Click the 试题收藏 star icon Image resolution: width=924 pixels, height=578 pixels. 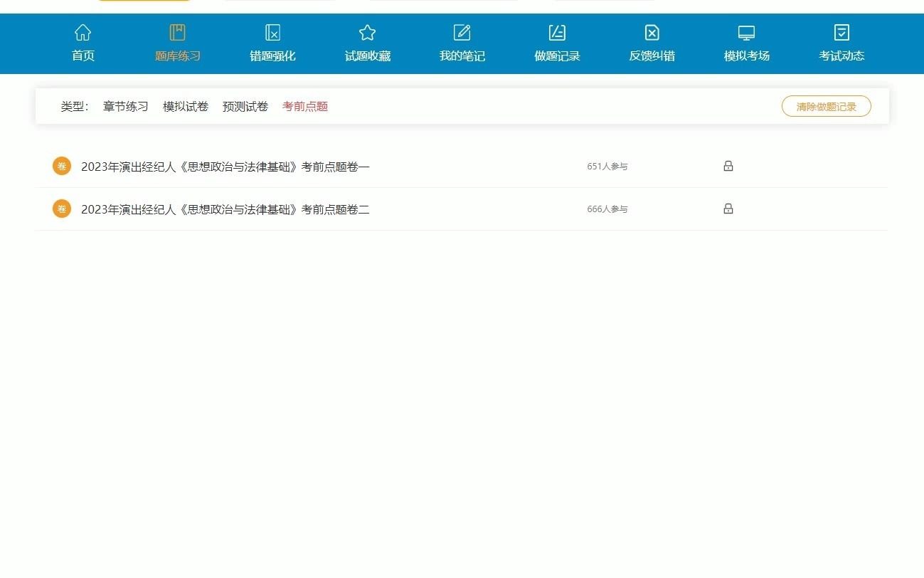pos(367,33)
